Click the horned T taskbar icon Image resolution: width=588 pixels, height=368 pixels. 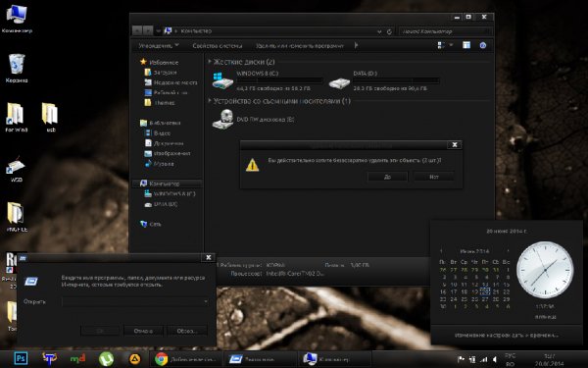(50, 359)
